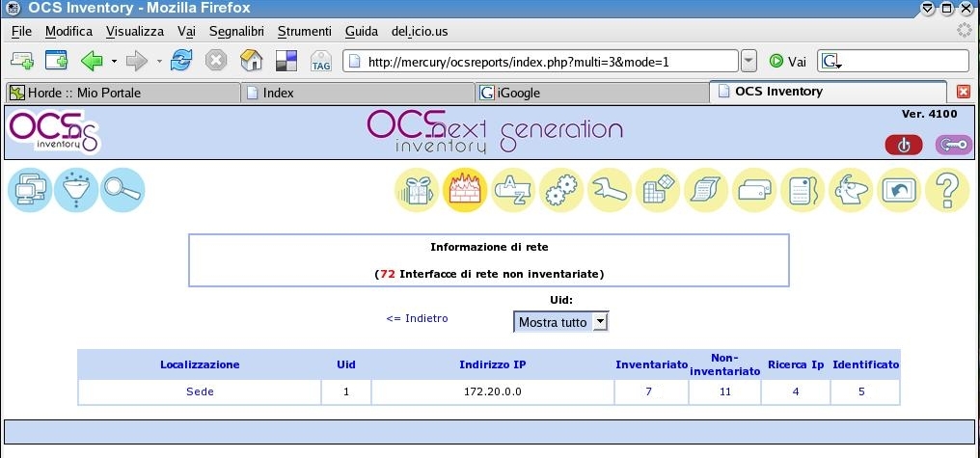Open the all computers view icon
980x458 pixels.
[30, 190]
